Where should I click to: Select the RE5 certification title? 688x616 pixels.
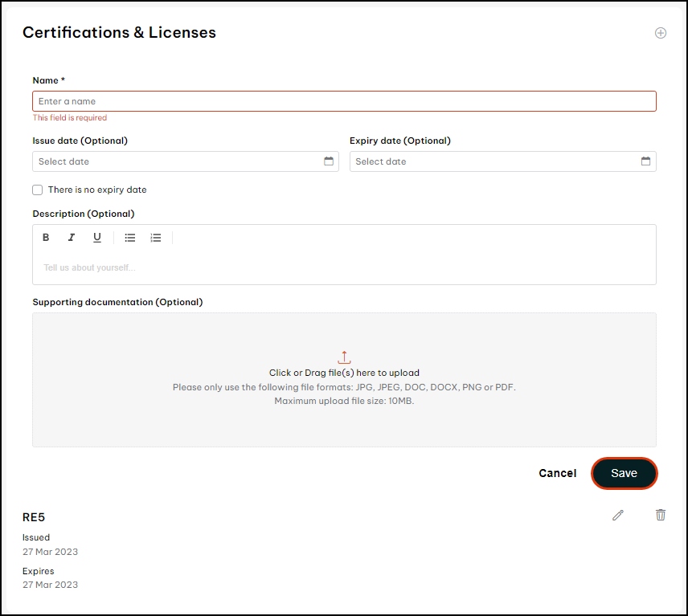tap(34, 517)
